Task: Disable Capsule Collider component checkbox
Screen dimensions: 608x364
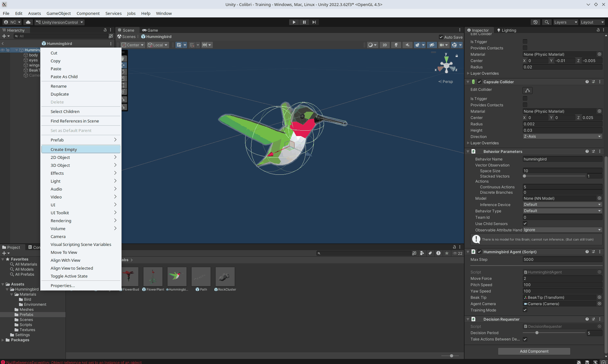Action: [480, 82]
